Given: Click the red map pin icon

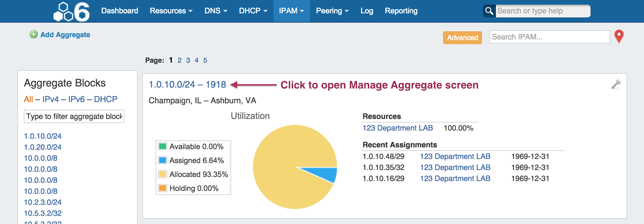Looking at the screenshot, I should (x=619, y=36).
